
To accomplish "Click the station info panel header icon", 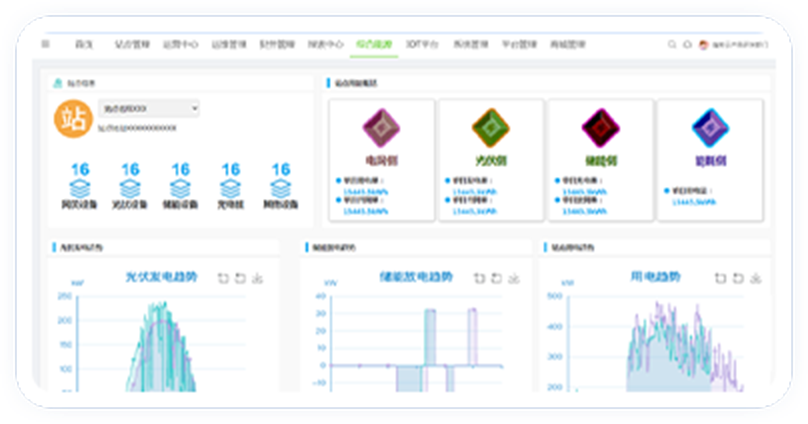I will click(58, 83).
